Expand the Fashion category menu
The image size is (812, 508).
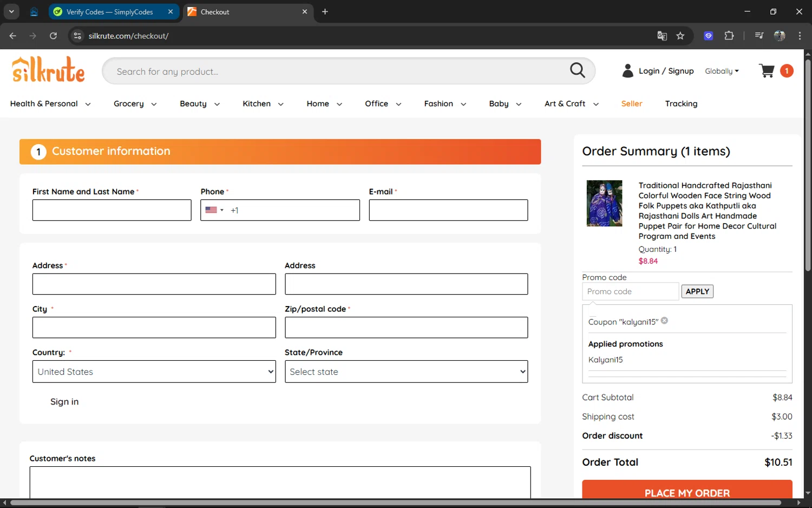pyautogui.click(x=445, y=103)
